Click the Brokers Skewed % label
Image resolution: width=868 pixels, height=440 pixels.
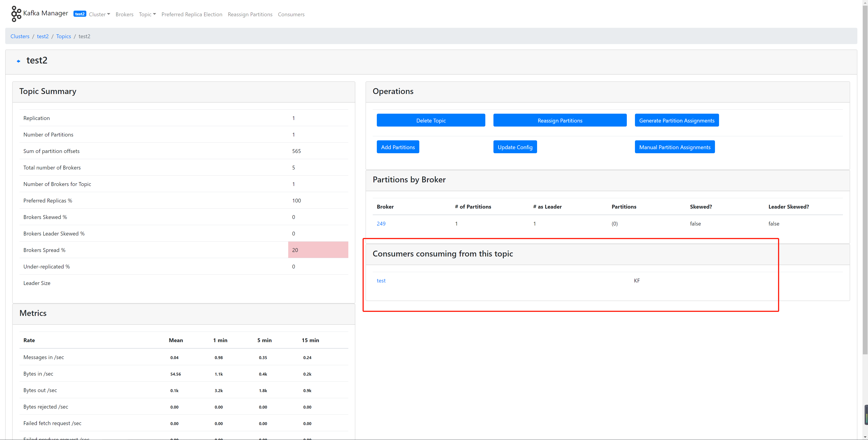click(x=45, y=217)
